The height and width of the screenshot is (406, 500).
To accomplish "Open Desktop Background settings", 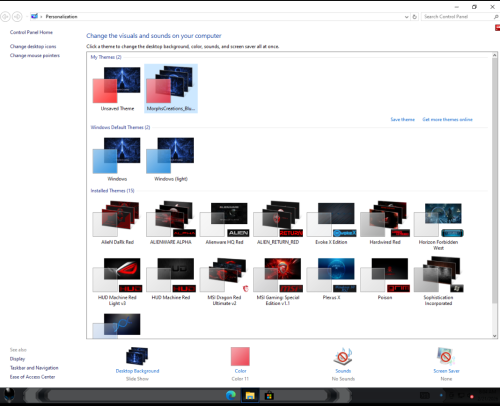I will coord(137,356).
